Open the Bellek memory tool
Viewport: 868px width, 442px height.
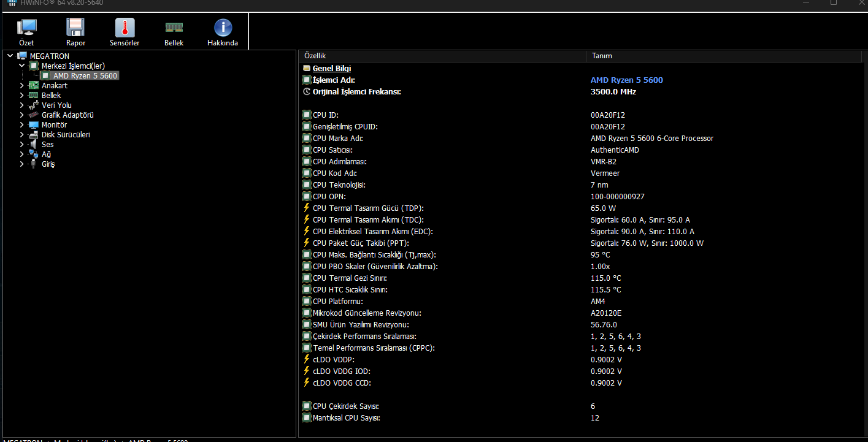point(174,32)
